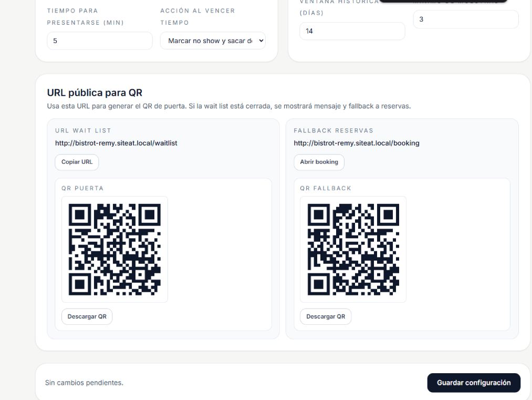Select the input showing value 3
The height and width of the screenshot is (400, 532).
click(x=465, y=19)
